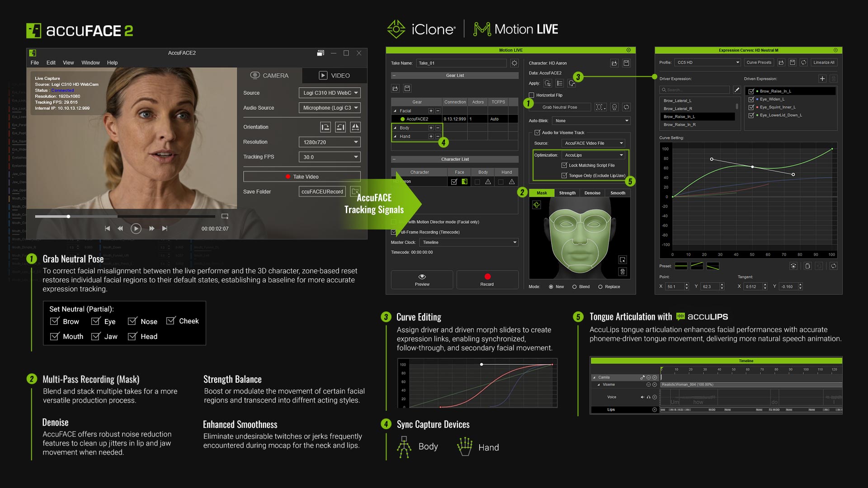Click mask rotate icon above face preview

tap(537, 205)
